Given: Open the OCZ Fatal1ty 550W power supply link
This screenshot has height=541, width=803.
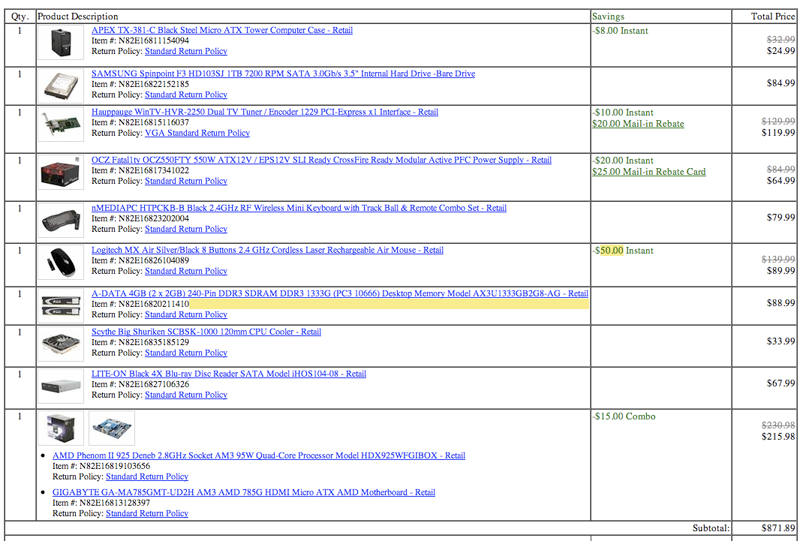Looking at the screenshot, I should (322, 160).
